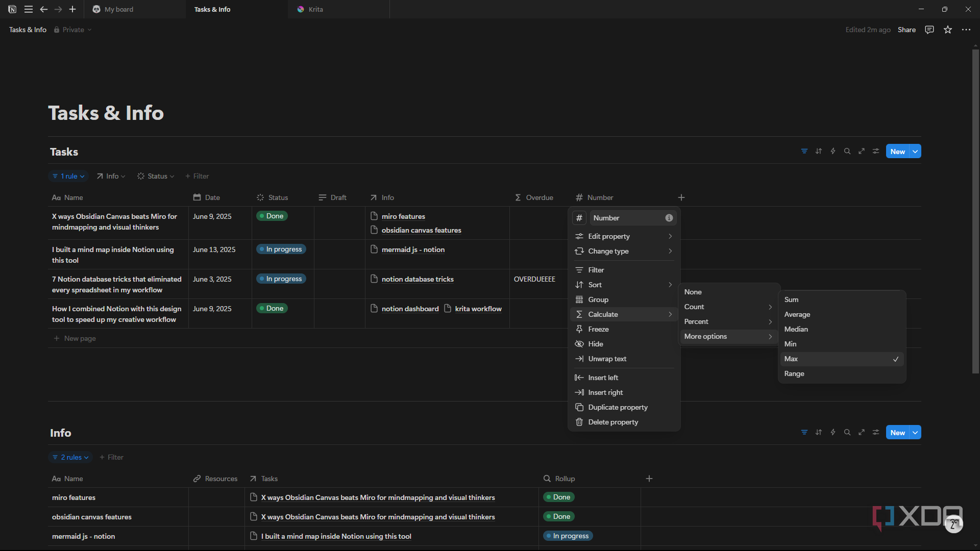This screenshot has width=980, height=551.
Task: Open the Info relation filter dropdown
Action: [x=111, y=176]
